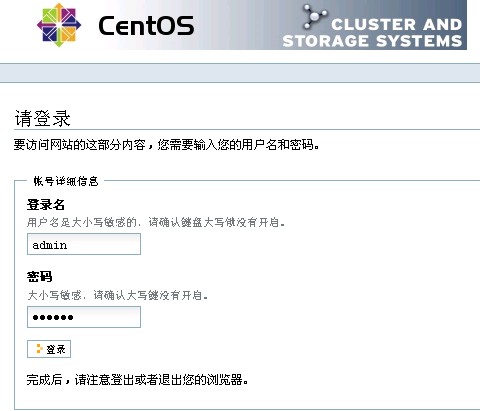This screenshot has width=482, height=411.
Task: Click the CentOS wordmark text
Action: 146,25
